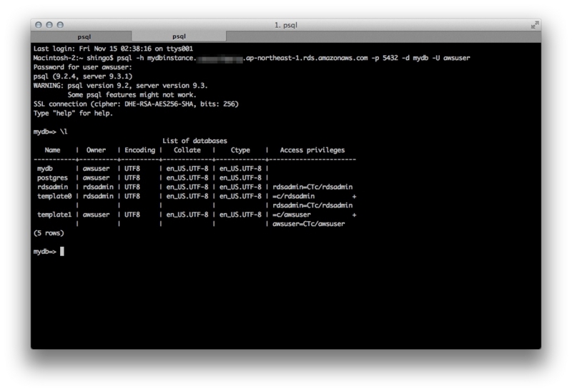Click the Ctype 'en_US.UTF-8' in template1 row
The height and width of the screenshot is (392, 572).
click(240, 215)
